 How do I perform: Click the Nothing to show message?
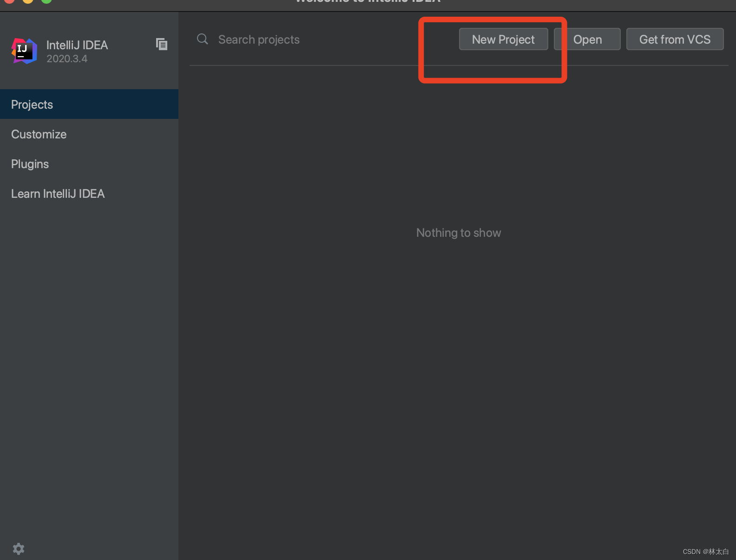[459, 233]
